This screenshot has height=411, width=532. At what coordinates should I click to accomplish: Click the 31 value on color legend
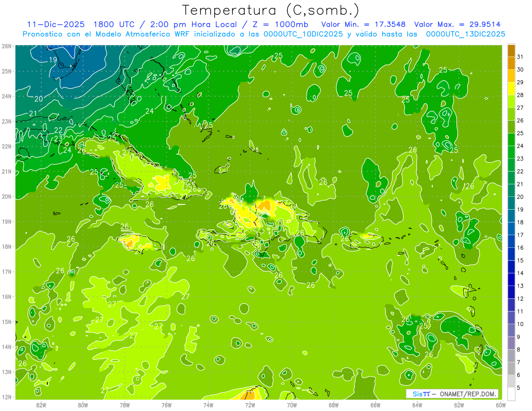(x=520, y=57)
